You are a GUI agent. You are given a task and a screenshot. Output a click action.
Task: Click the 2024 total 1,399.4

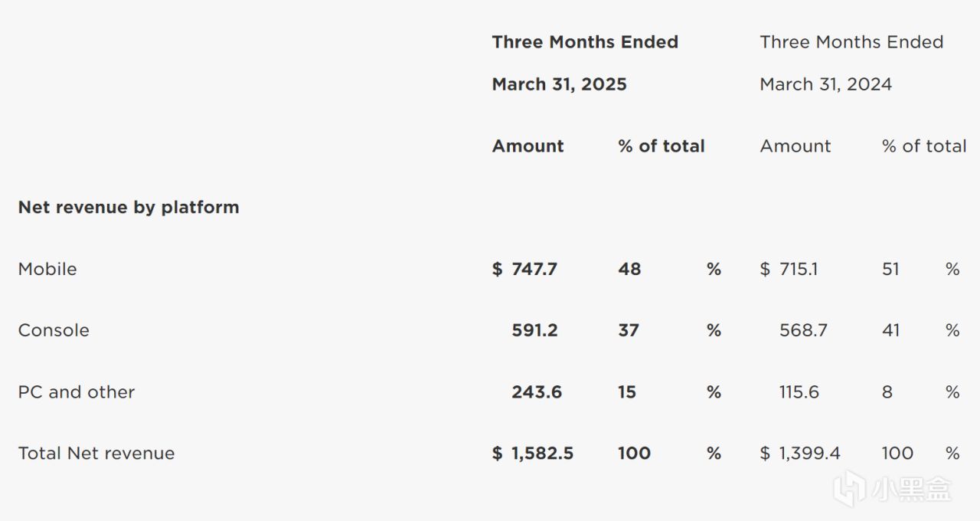click(809, 453)
